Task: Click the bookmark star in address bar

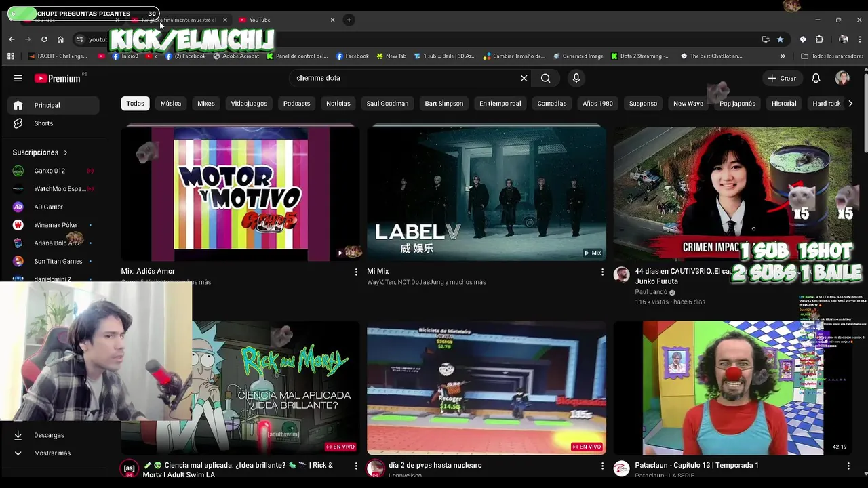Action: click(x=780, y=39)
